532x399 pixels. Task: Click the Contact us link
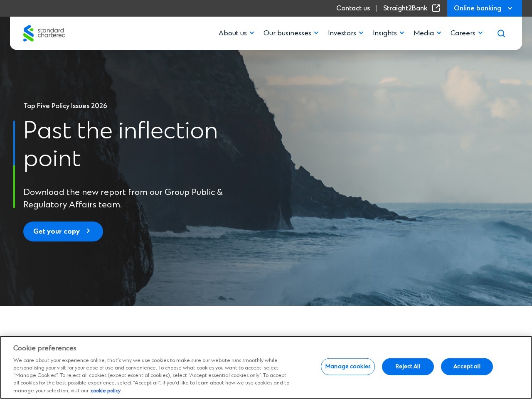point(353,8)
